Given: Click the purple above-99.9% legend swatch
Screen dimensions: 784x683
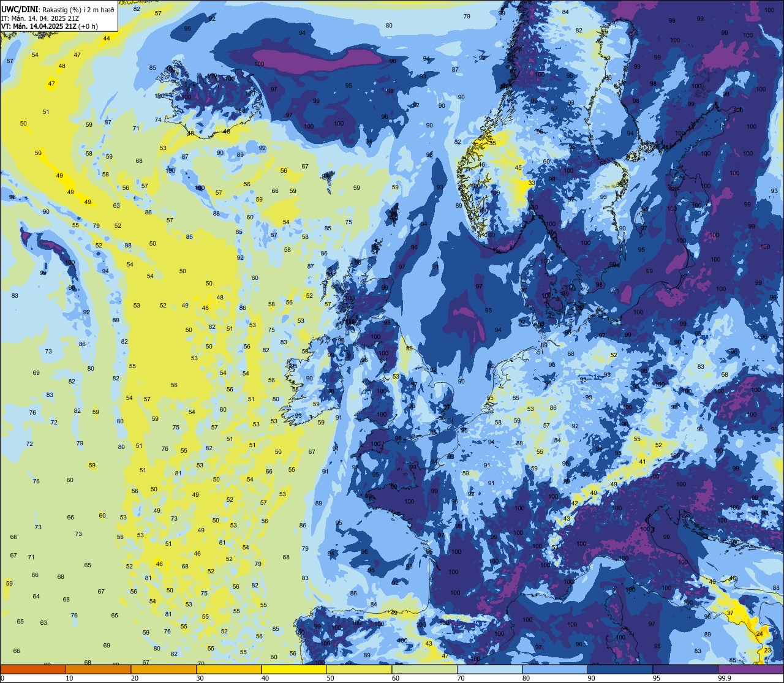Looking at the screenshot, I should [751, 669].
